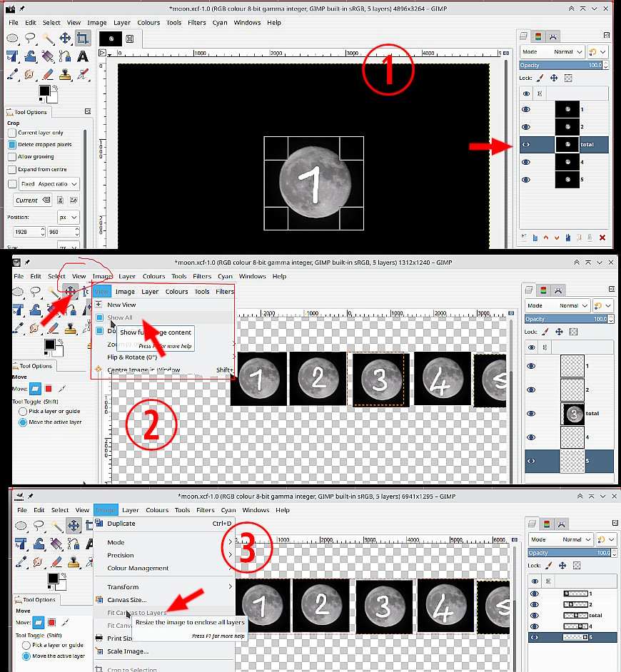
Task: Hide layer total in top window
Action: (526, 144)
